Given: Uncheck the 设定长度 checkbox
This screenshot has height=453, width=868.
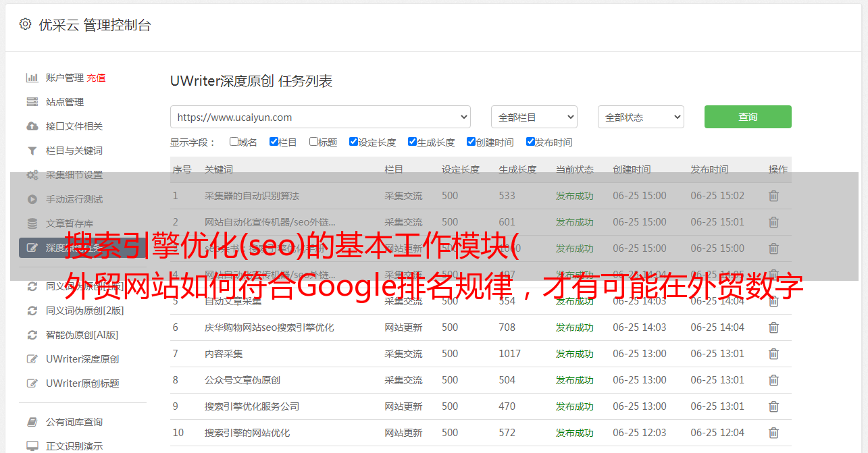Looking at the screenshot, I should 353,142.
